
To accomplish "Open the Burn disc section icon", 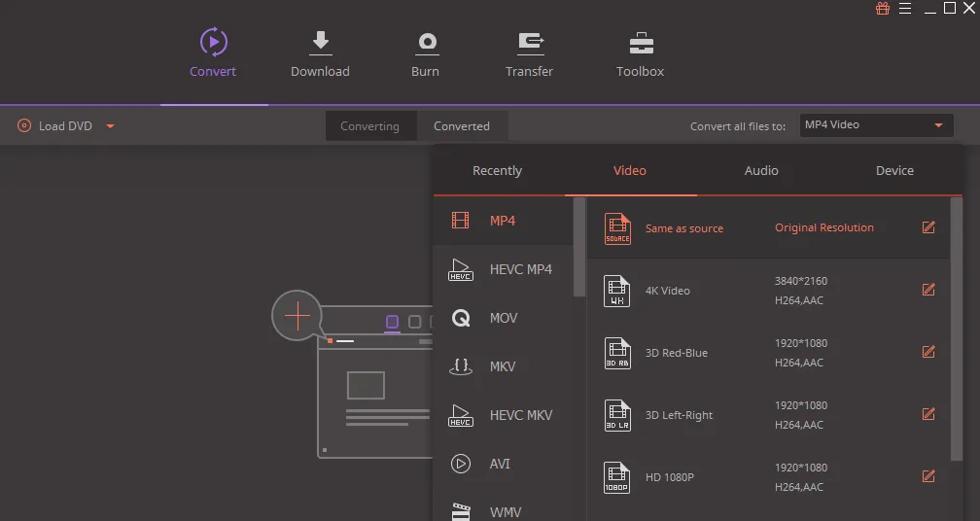I will coord(427,43).
